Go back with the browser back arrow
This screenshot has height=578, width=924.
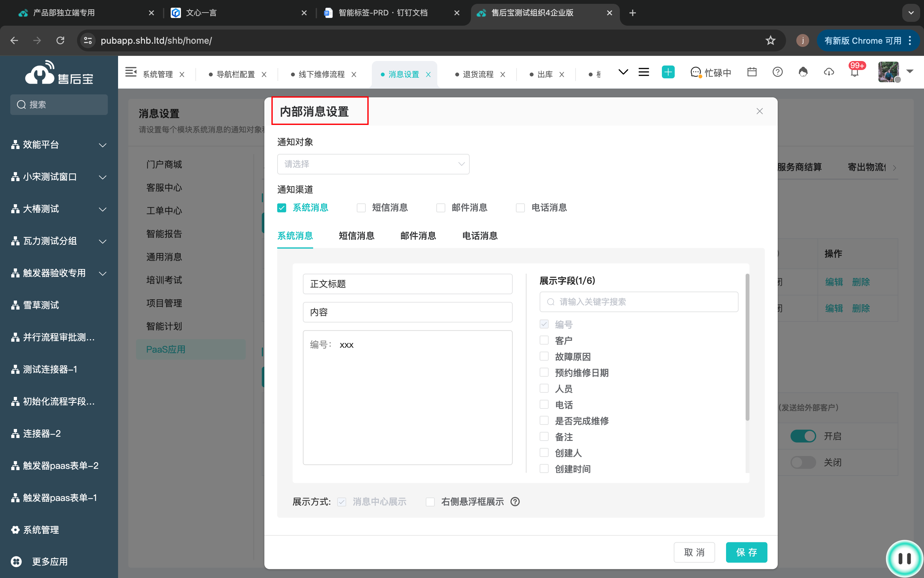pos(14,40)
